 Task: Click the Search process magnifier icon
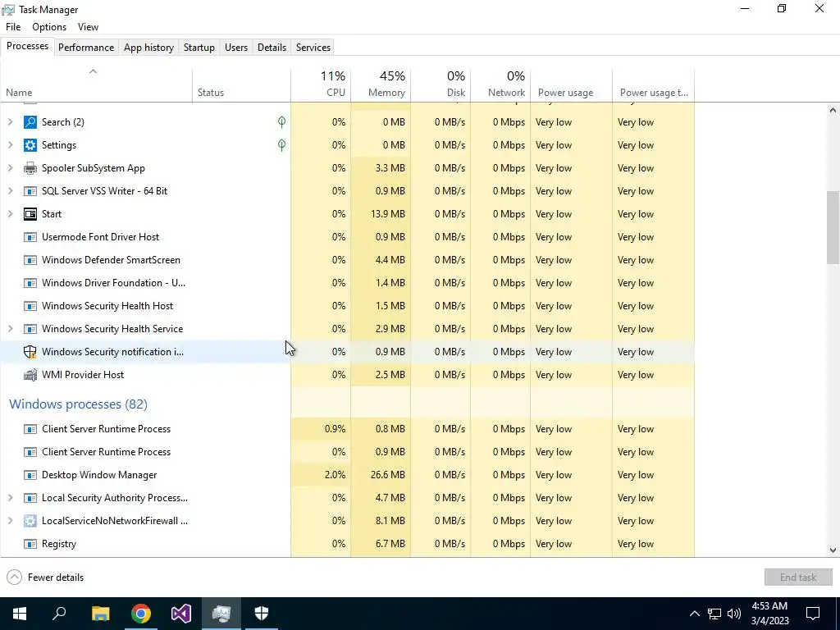click(x=30, y=122)
